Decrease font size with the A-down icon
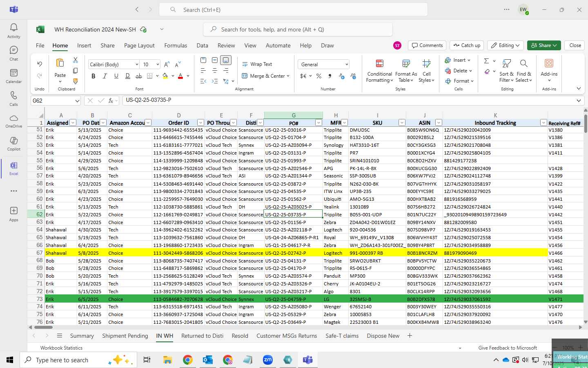The height and width of the screenshot is (368, 588). tap(178, 65)
